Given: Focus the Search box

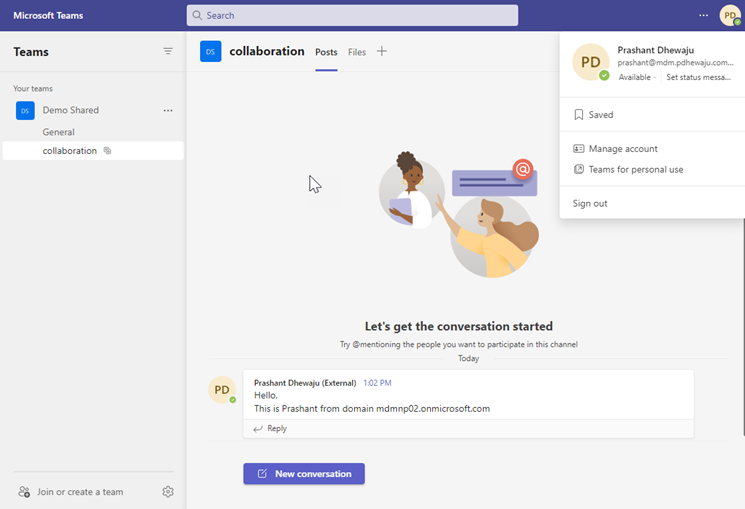Looking at the screenshot, I should pyautogui.click(x=352, y=15).
